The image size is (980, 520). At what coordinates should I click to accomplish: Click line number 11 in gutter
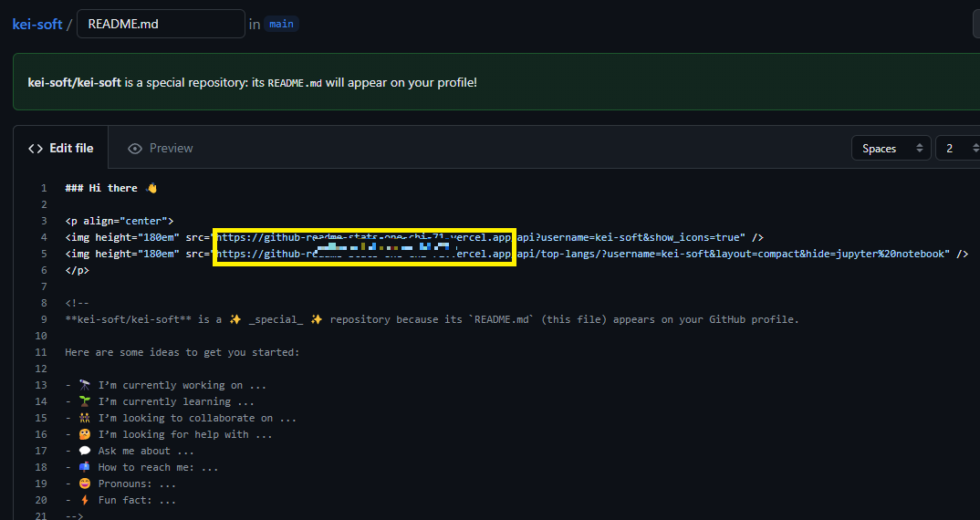pyautogui.click(x=41, y=352)
